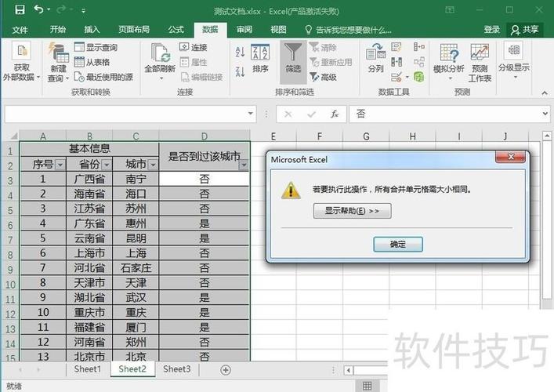Open the 模拟分析 what-if dropdown
554x392 pixels.
[449, 61]
